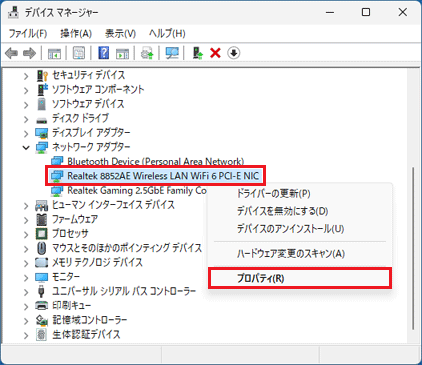Screen dimensions: 422x365
Task: Expand the 記憶域コントローラー node
Action: pyautogui.click(x=26, y=321)
